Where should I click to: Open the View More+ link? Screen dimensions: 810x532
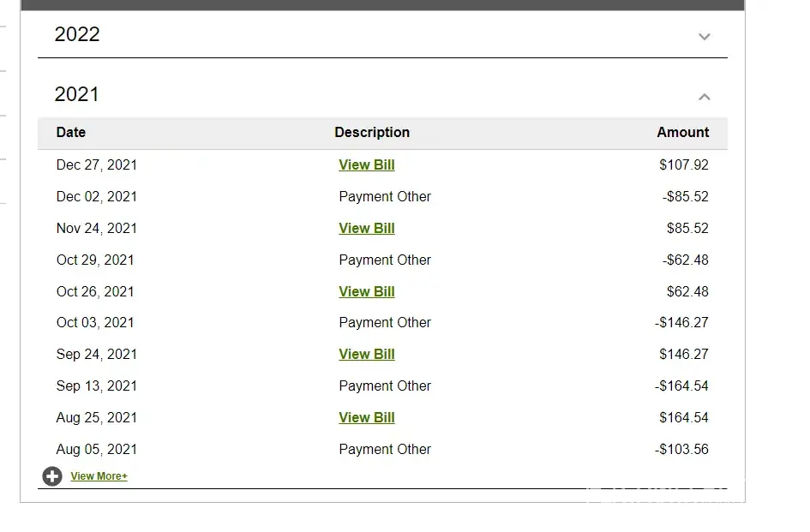[99, 476]
